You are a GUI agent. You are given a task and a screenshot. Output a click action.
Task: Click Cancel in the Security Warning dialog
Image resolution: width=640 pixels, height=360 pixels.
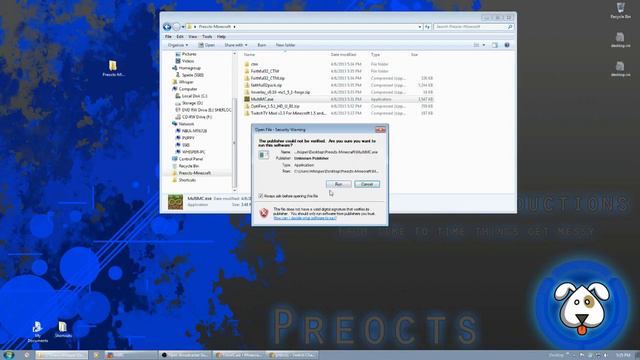(367, 184)
